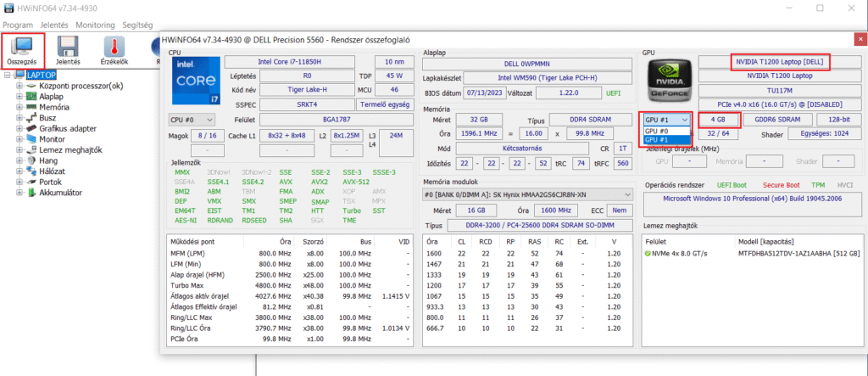Choose GPU #0 from the dropdown list
868x376 pixels.
click(x=657, y=131)
